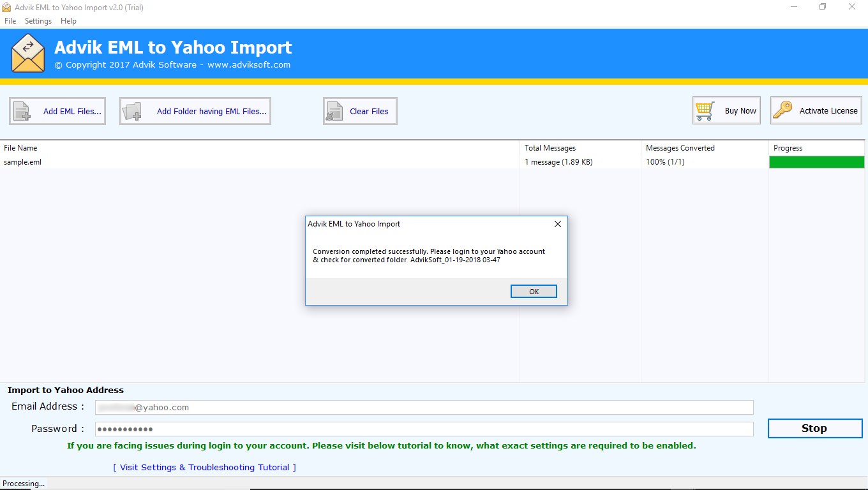Screen dimensions: 868x490
Task: Confirm the dialog with OK
Action: point(534,291)
